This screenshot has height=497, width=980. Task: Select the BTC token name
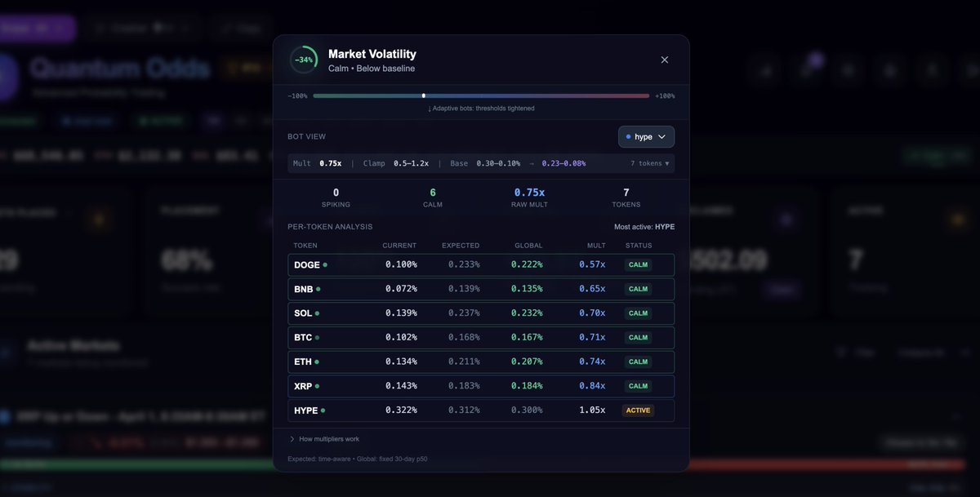click(x=303, y=337)
